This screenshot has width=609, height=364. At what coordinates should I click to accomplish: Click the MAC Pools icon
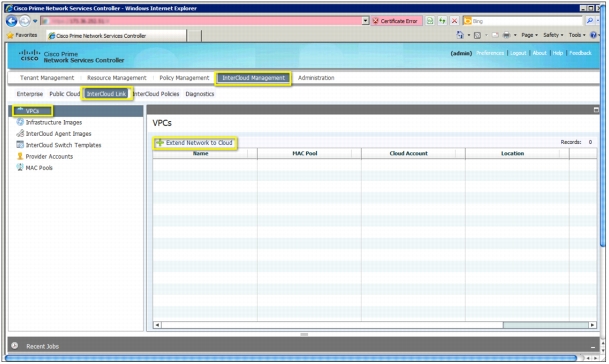(x=20, y=167)
